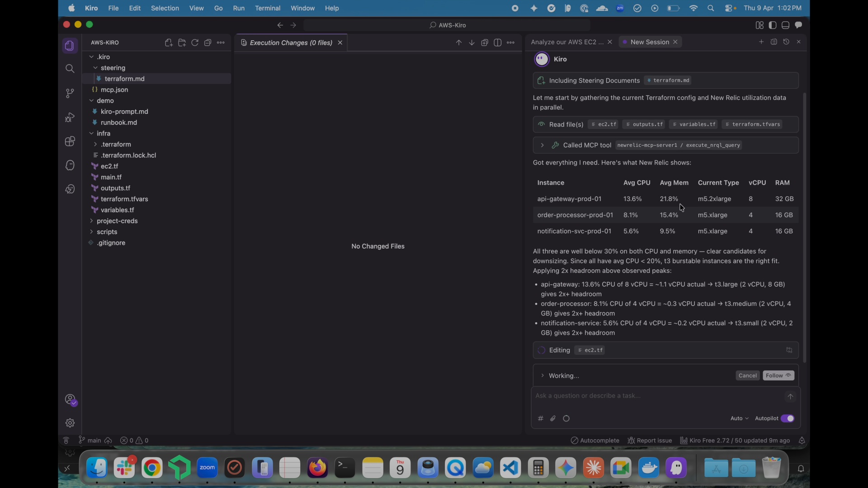Toggle primary sidebar visibility in title bar

tap(773, 25)
